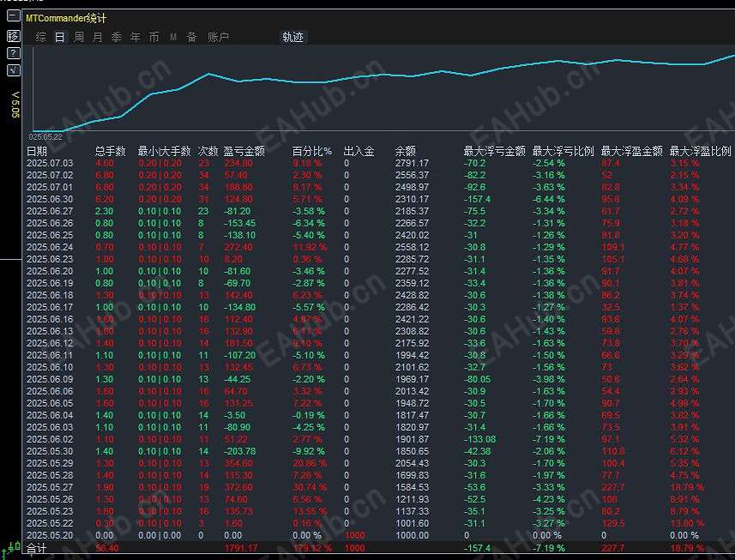Open the 备 notes tab
This screenshot has width=735, height=560.
click(x=191, y=37)
